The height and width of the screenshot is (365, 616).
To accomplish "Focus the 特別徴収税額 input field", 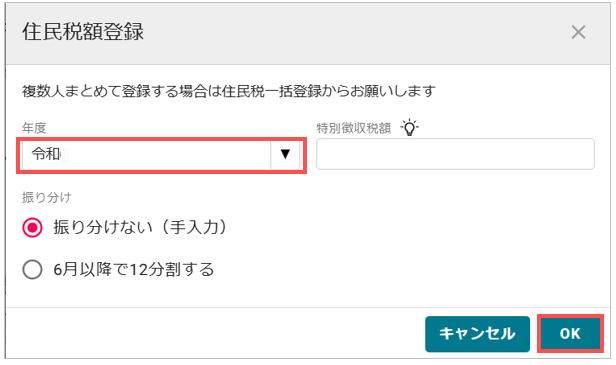I will [455, 154].
